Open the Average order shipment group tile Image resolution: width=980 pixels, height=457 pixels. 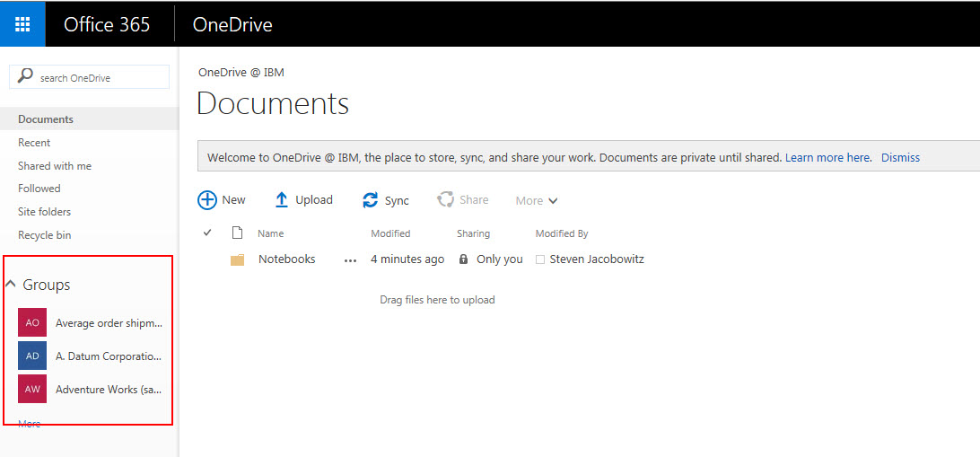click(x=32, y=322)
